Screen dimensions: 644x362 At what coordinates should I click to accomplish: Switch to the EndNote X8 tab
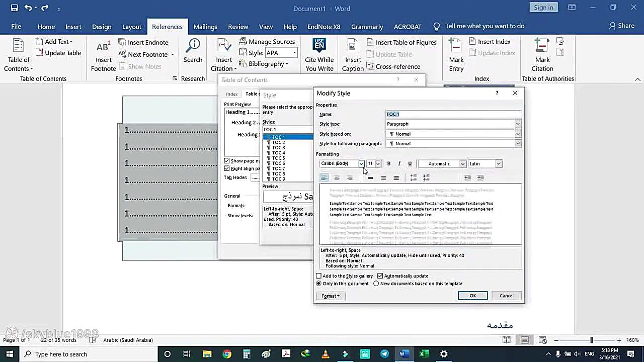tap(324, 27)
